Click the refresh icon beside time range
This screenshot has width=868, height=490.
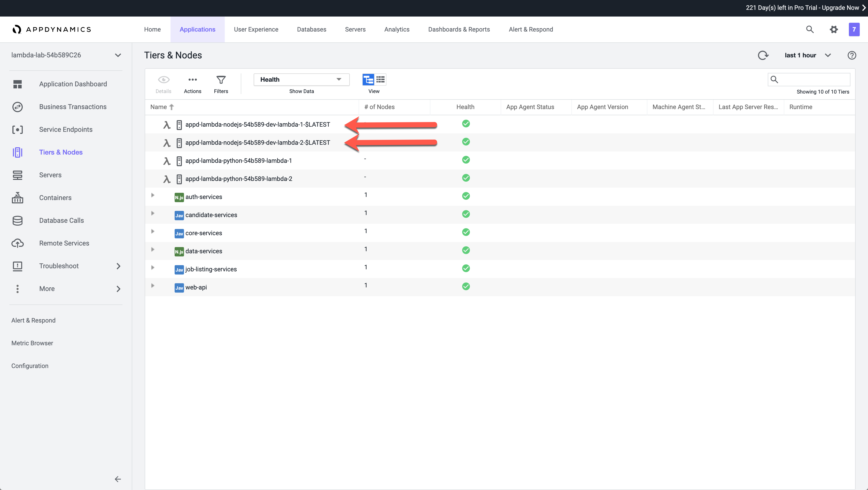[763, 55]
